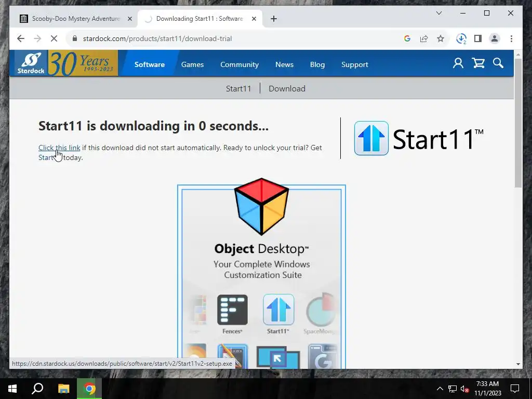
Task: Open the Chrome downloads icon
Action: (461, 38)
